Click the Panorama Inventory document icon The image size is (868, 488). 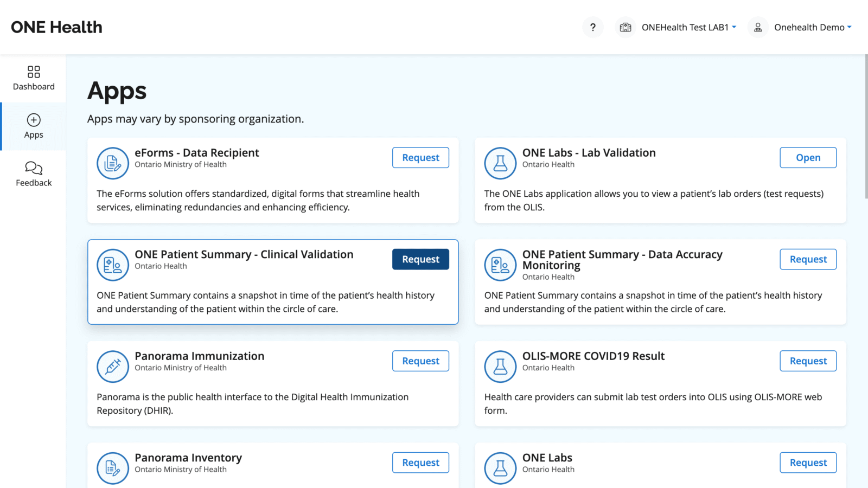click(x=113, y=468)
